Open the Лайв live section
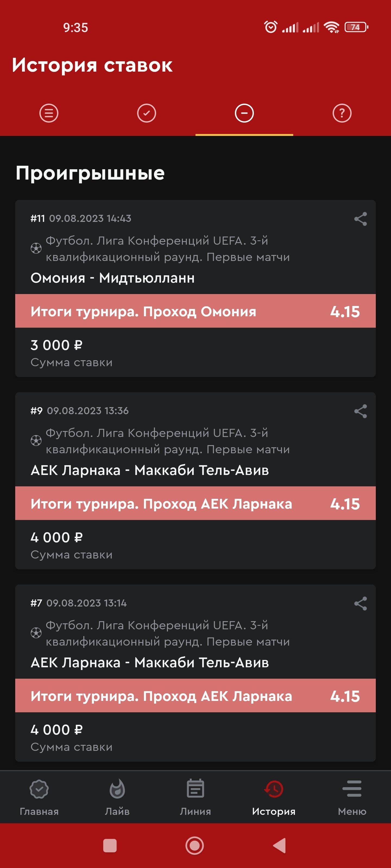 [x=117, y=797]
